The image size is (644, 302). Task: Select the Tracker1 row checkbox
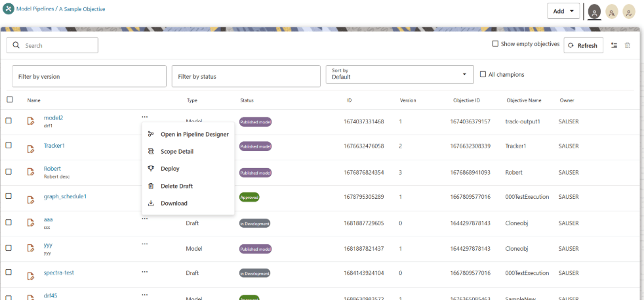tap(9, 145)
